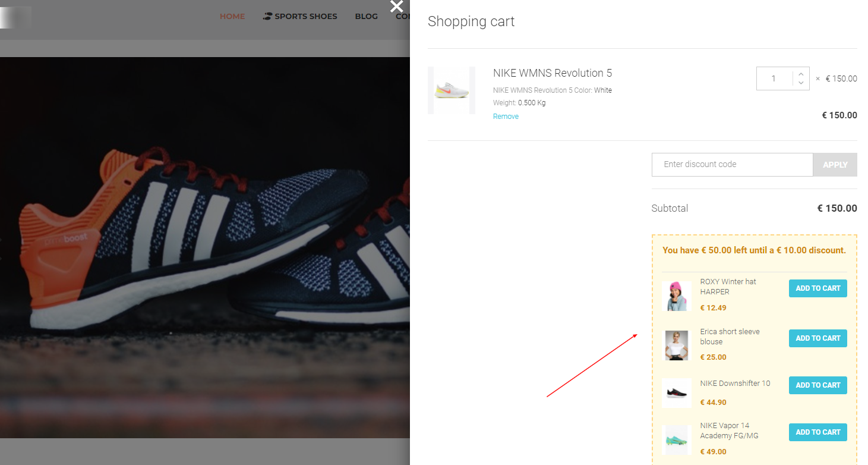Increase quantity with the up arrow

(x=801, y=74)
